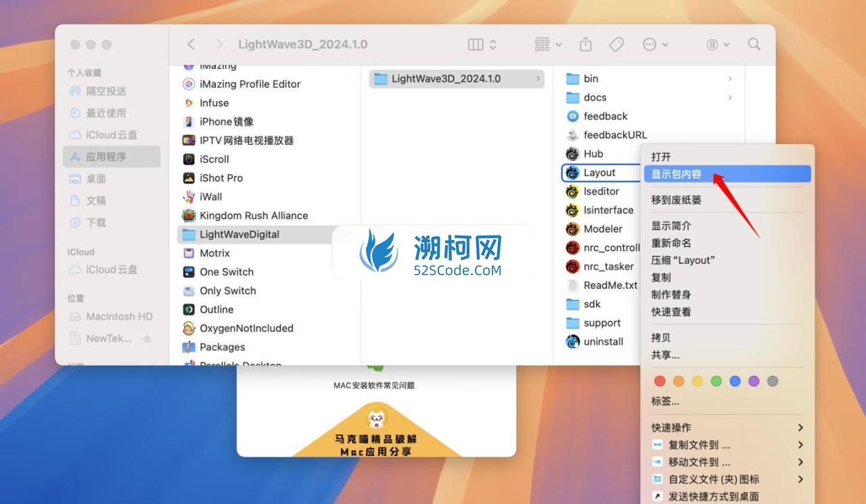Select the Hub application icon
866x504 pixels.
tap(572, 154)
